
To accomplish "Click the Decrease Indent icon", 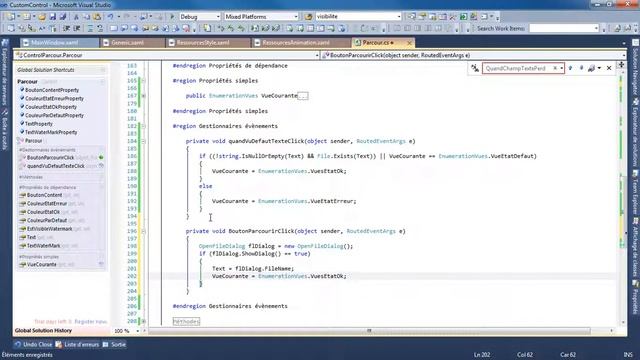I will (67, 29).
